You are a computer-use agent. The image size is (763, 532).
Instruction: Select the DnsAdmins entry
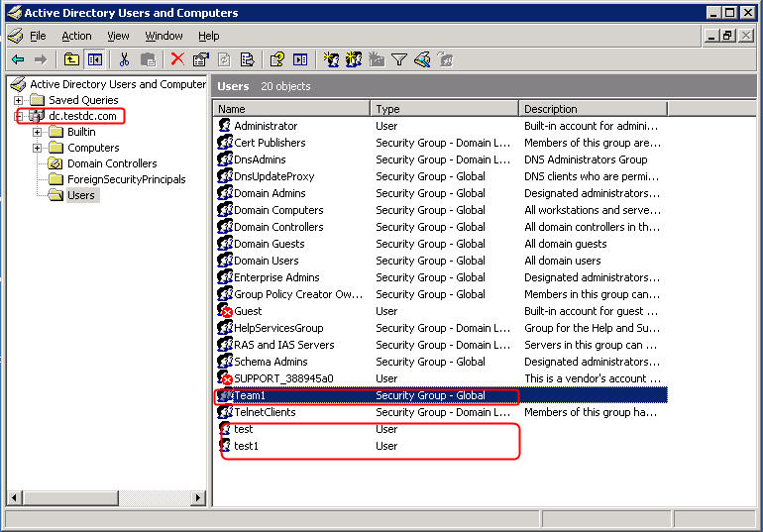click(260, 160)
